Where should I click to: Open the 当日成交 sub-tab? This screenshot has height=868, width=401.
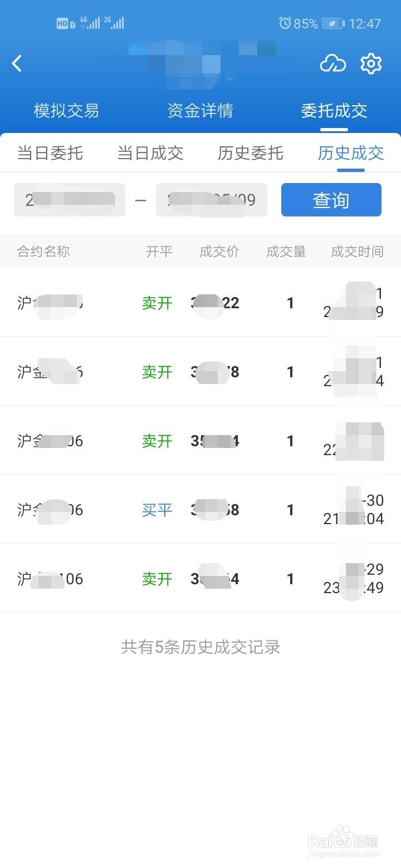click(150, 153)
